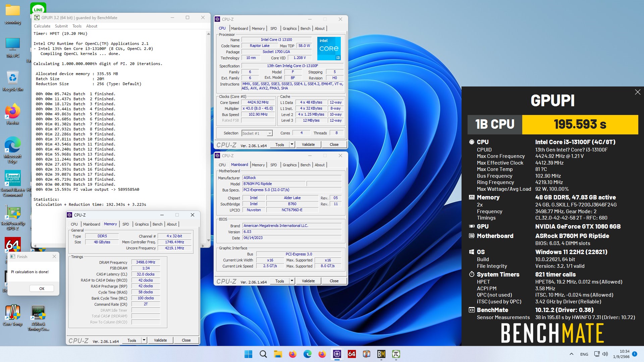Open ENG language input indicator
644x362 pixels.
tap(584, 354)
